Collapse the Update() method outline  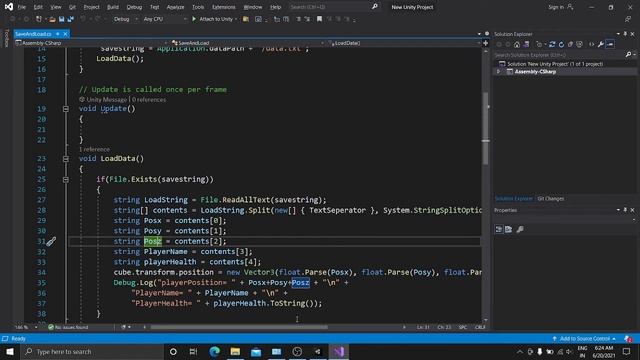pyautogui.click(x=66, y=109)
